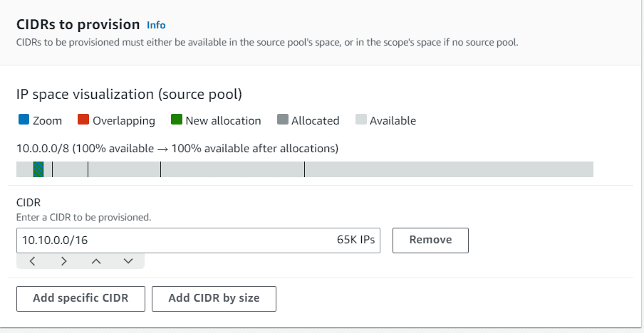
Task: Click Add CIDR by size button
Action: (214, 299)
